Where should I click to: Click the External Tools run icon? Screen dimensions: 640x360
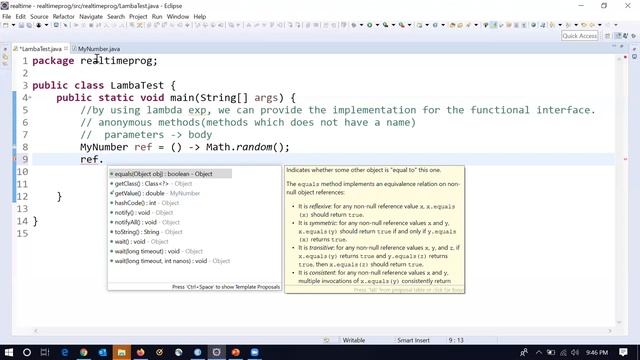pyautogui.click(x=402, y=25)
